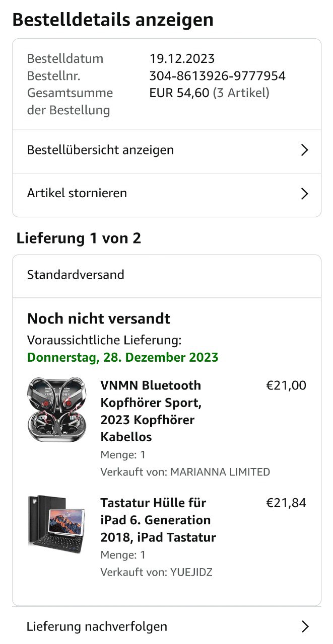The width and height of the screenshot is (333, 644).
Task: Tap the arrow next to Artikel stornieren
Action: [304, 194]
